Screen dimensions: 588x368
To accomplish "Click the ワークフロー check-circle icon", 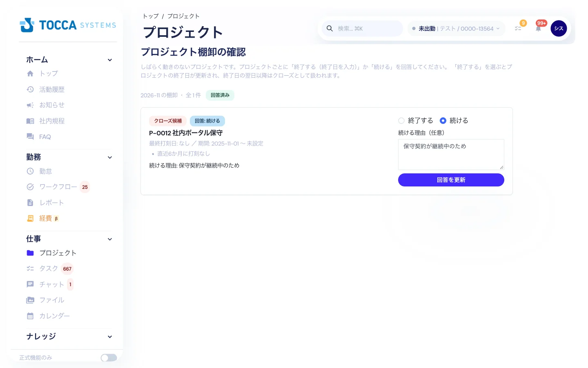I will [30, 187].
